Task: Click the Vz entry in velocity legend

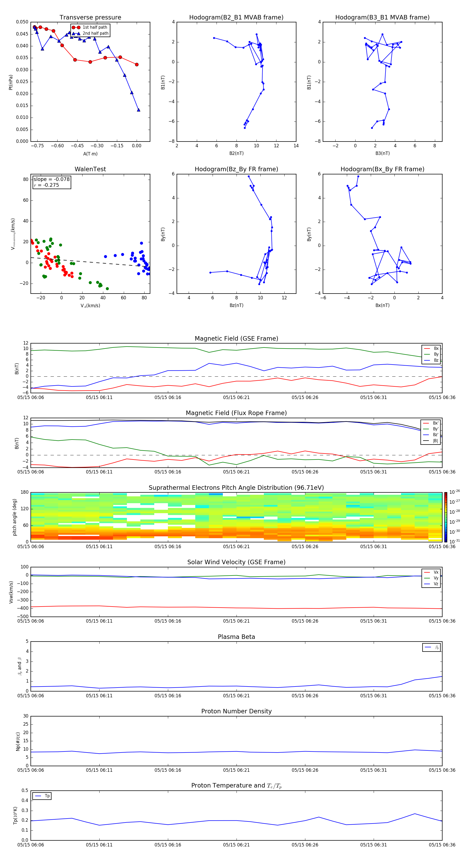Action: 431,584
